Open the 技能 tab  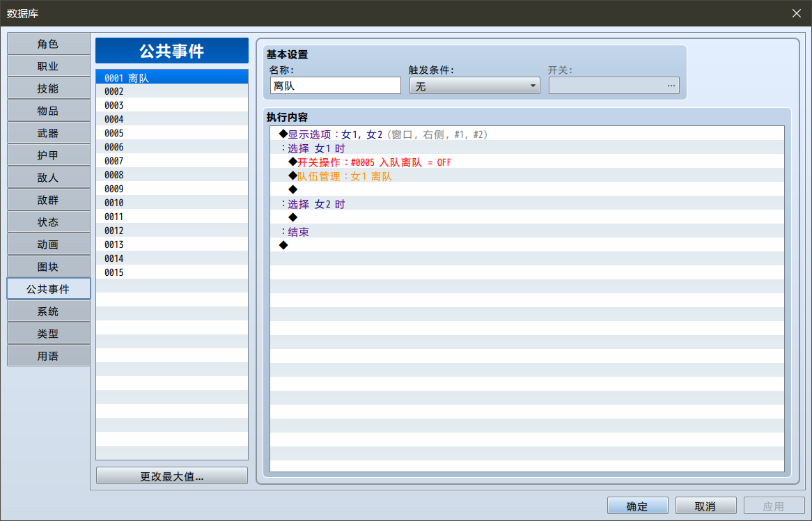pos(48,88)
